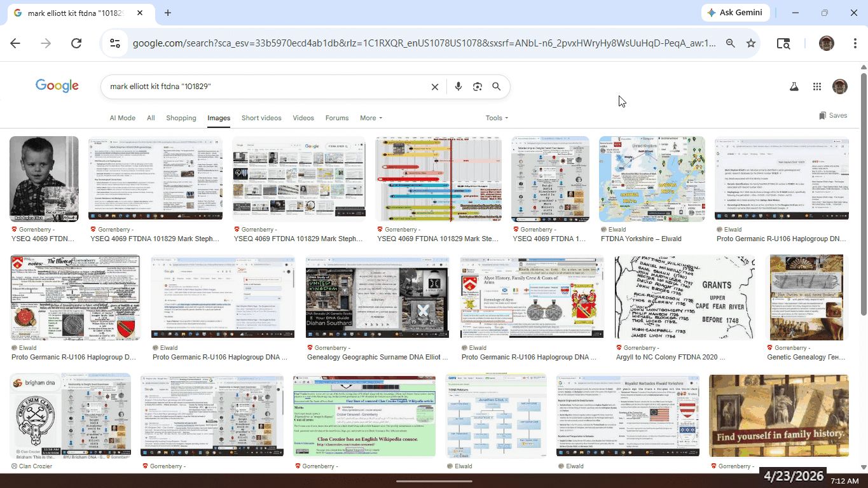Click the Ask Gemini button

pyautogui.click(x=736, y=13)
